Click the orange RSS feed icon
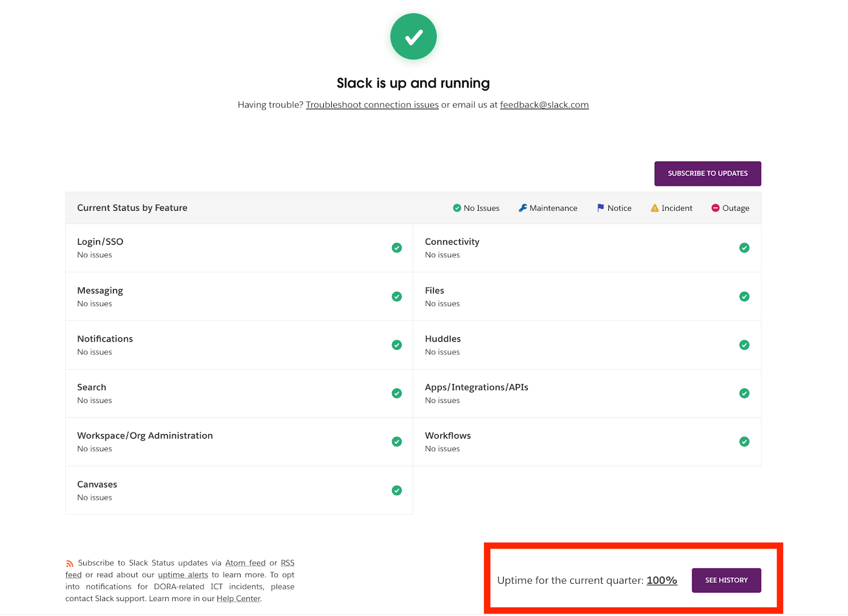 click(69, 564)
